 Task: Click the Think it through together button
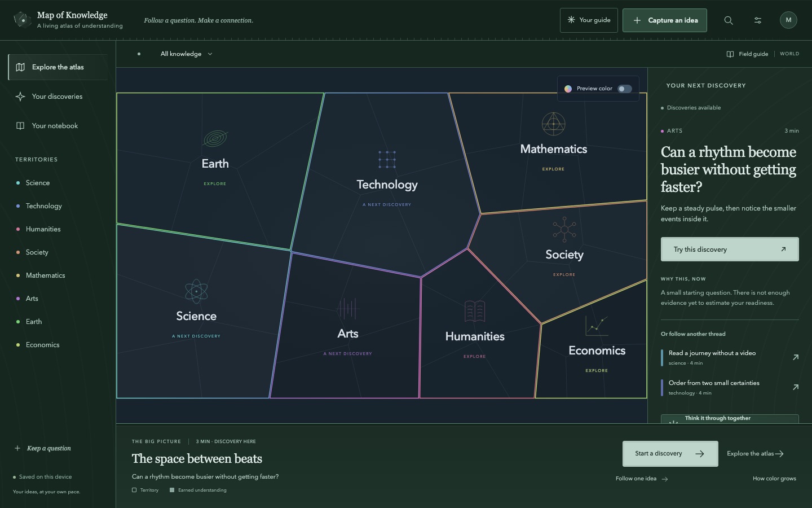pyautogui.click(x=730, y=419)
